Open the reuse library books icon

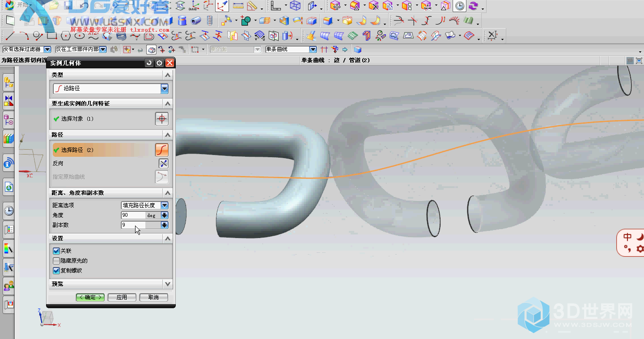(x=8, y=139)
